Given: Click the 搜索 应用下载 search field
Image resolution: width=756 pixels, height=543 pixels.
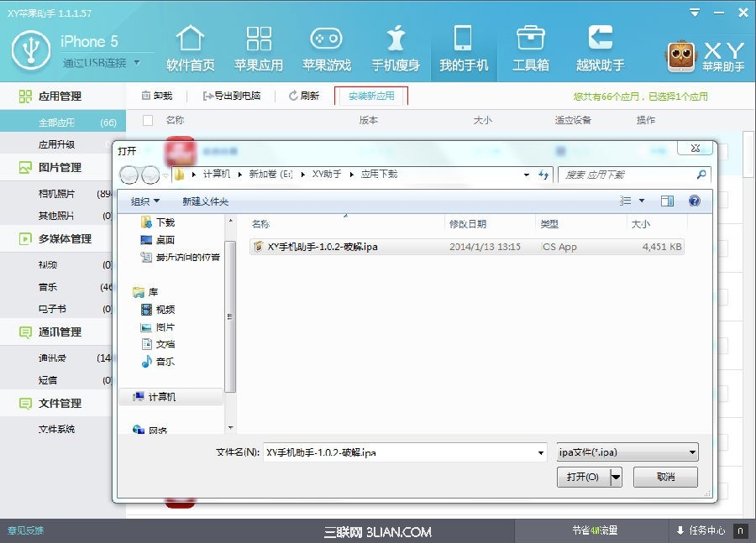Looking at the screenshot, I should [x=626, y=175].
